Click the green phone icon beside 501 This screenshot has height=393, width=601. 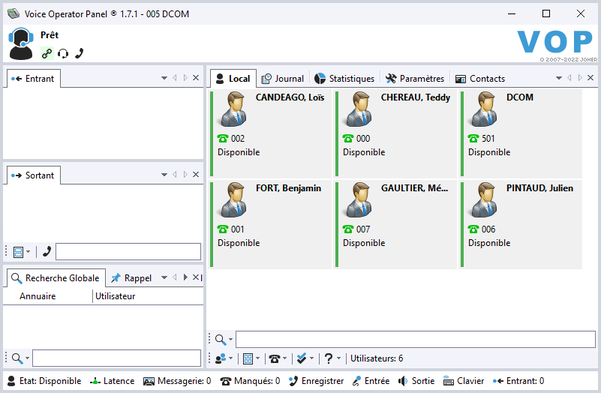pos(473,138)
